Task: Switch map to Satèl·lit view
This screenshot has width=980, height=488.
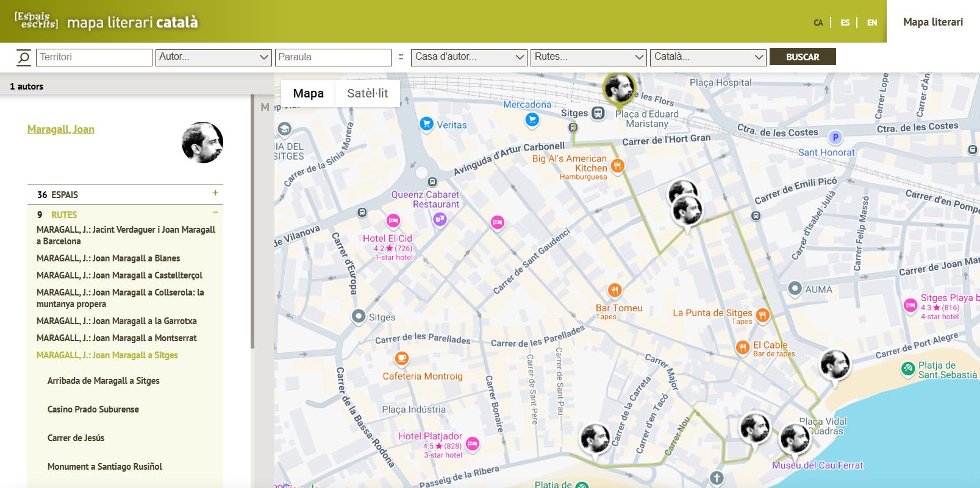Action: [x=367, y=93]
